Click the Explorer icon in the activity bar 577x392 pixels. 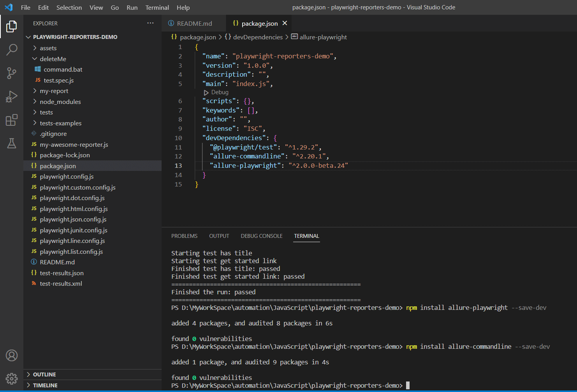(x=12, y=26)
